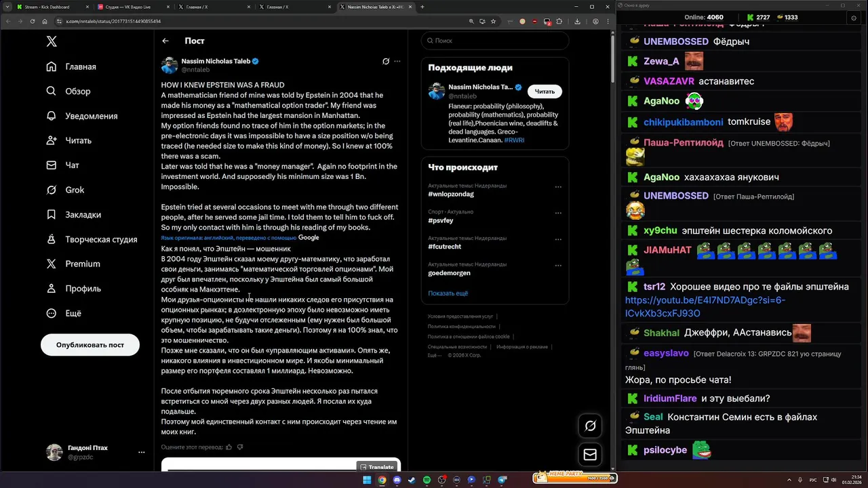Image resolution: width=868 pixels, height=488 pixels.
Task: Open Spotify from the taskbar
Action: coord(427,480)
